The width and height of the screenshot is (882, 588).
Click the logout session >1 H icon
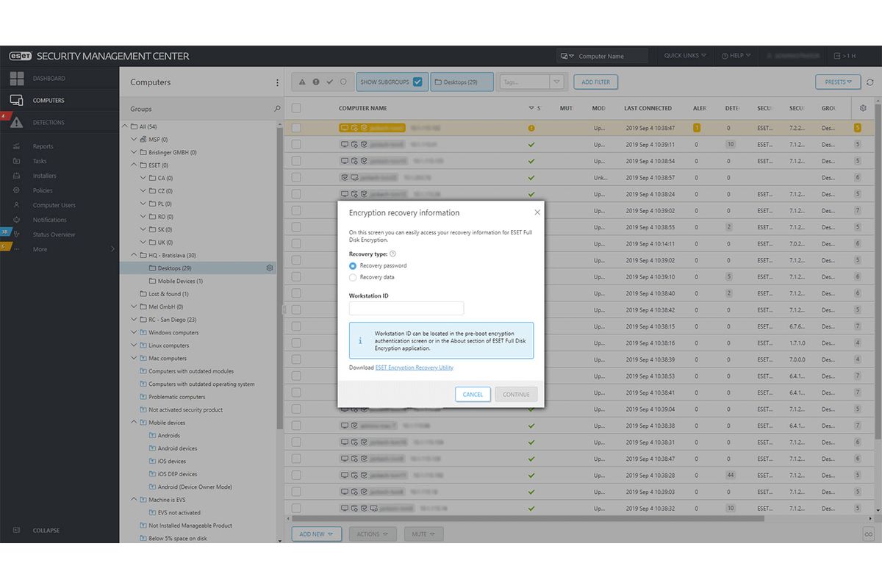837,56
